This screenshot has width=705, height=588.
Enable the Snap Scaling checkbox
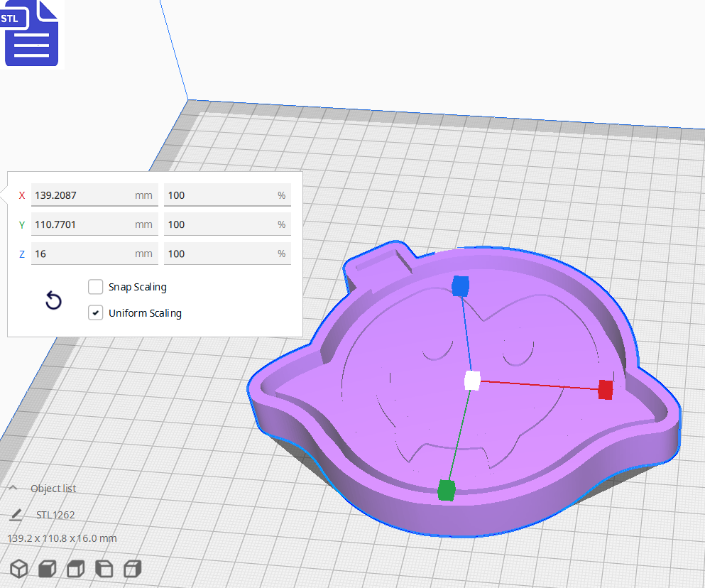tap(95, 287)
